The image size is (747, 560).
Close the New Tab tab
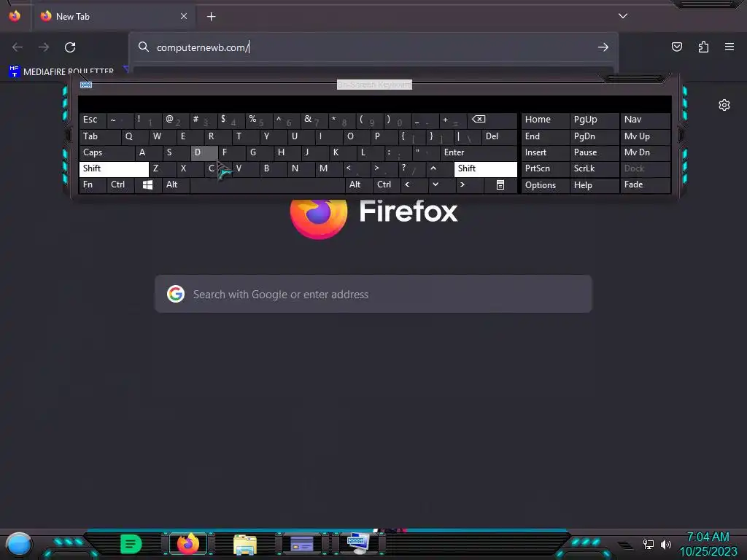pos(184,16)
